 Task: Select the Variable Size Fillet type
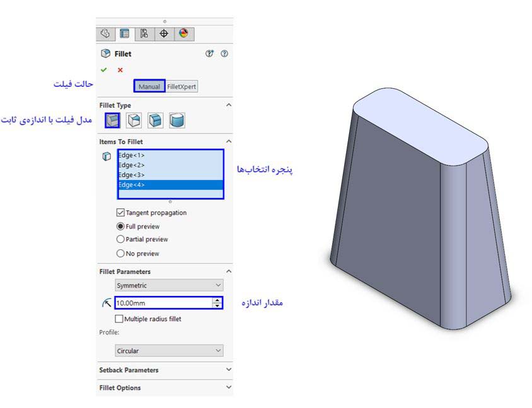(x=134, y=120)
